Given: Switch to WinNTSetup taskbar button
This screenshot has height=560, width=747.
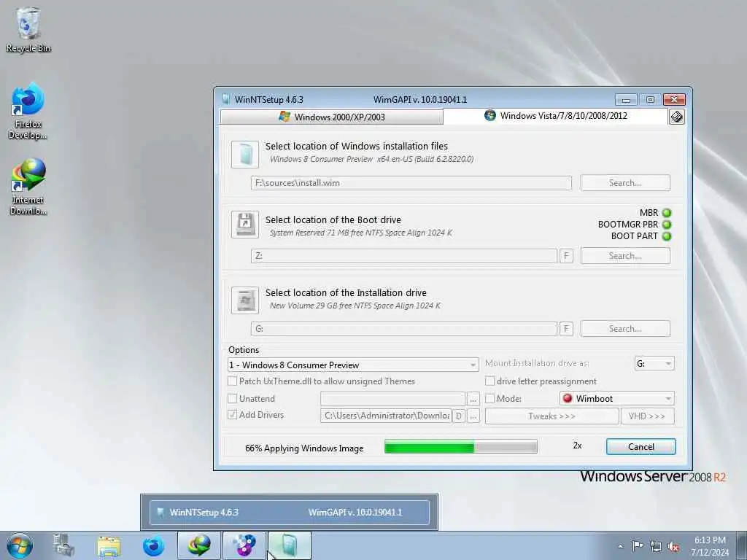Looking at the screenshot, I should 289,545.
